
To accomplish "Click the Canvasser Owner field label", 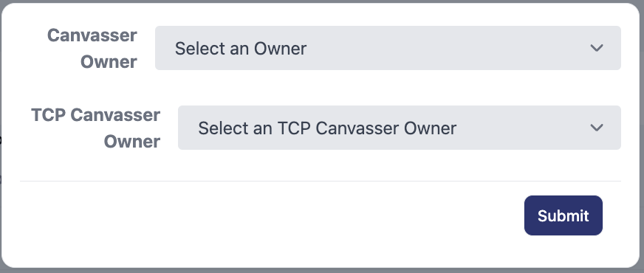I will click(92, 49).
